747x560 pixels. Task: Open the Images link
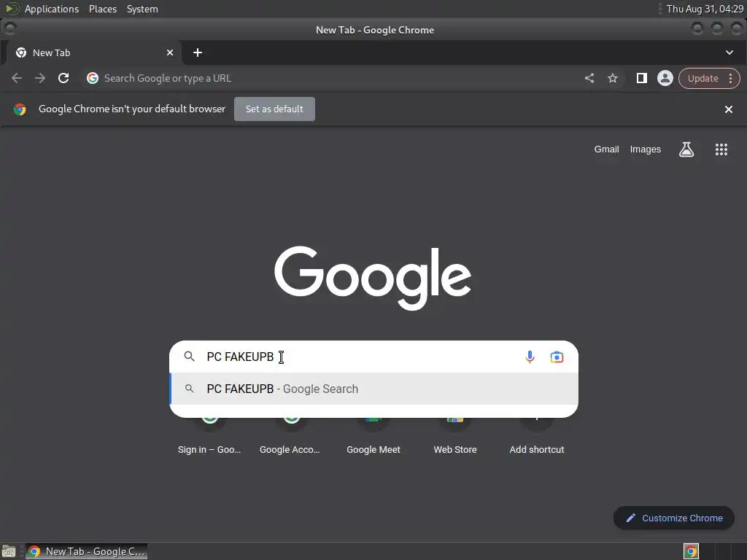coord(646,149)
